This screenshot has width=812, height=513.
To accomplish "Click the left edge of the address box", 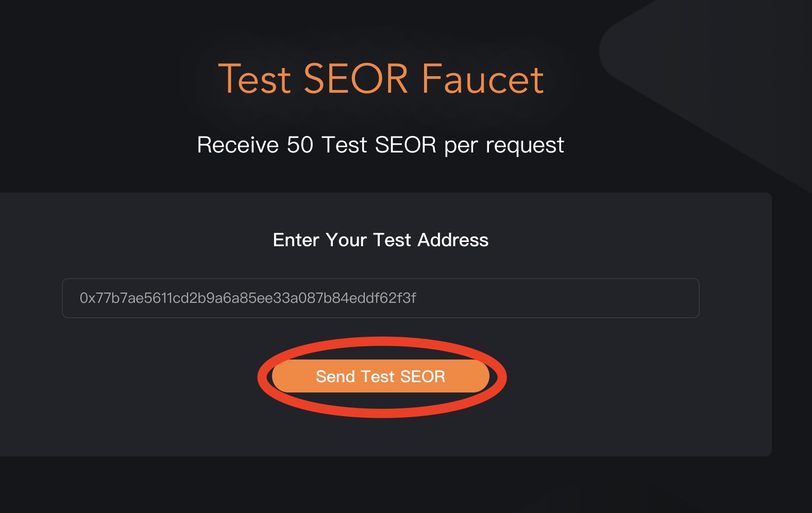I will [x=67, y=298].
